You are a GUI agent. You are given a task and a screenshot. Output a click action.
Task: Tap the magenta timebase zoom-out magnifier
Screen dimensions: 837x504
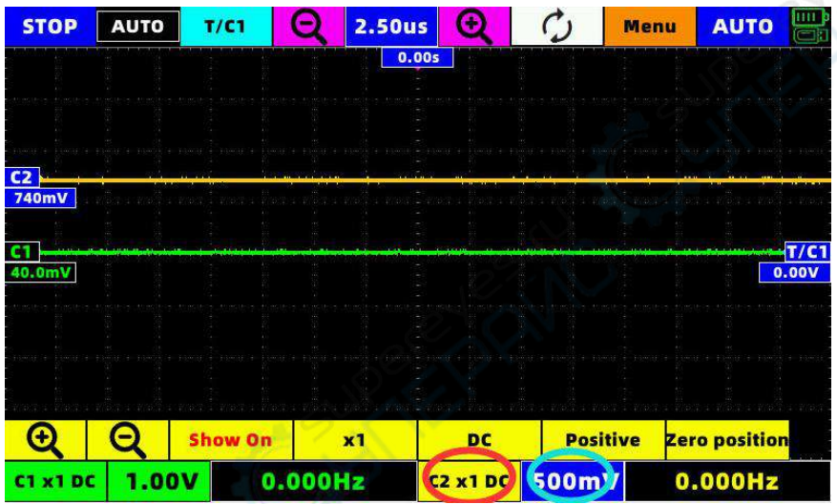(x=308, y=26)
